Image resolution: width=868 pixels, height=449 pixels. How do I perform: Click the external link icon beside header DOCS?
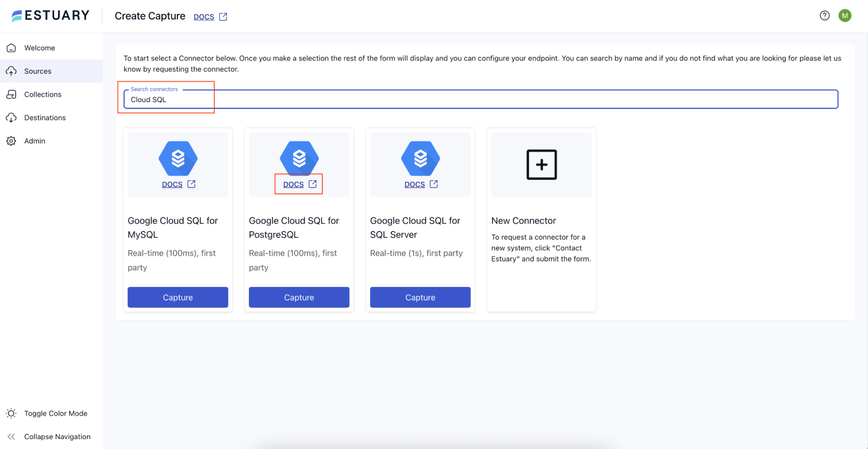tap(223, 17)
